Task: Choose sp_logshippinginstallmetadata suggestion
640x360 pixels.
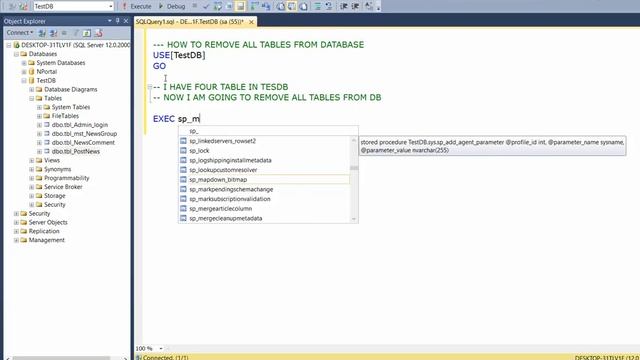Action: point(264,160)
